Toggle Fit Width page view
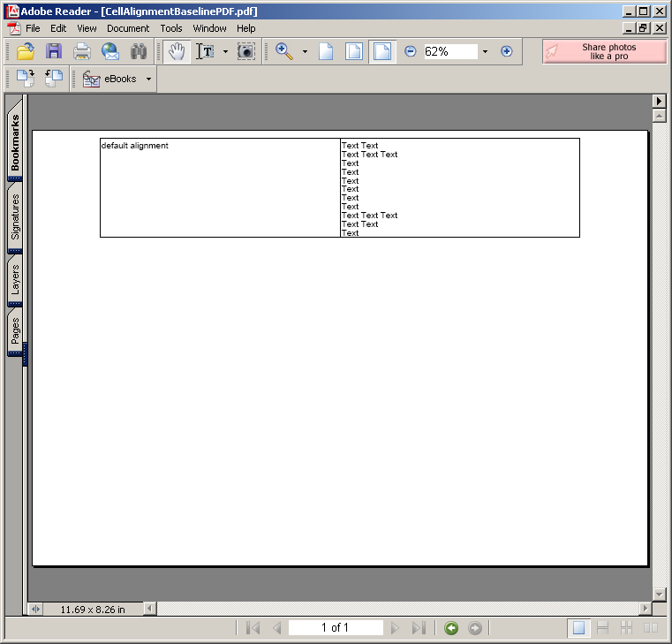Image resolution: width=672 pixels, height=644 pixels. pos(381,51)
